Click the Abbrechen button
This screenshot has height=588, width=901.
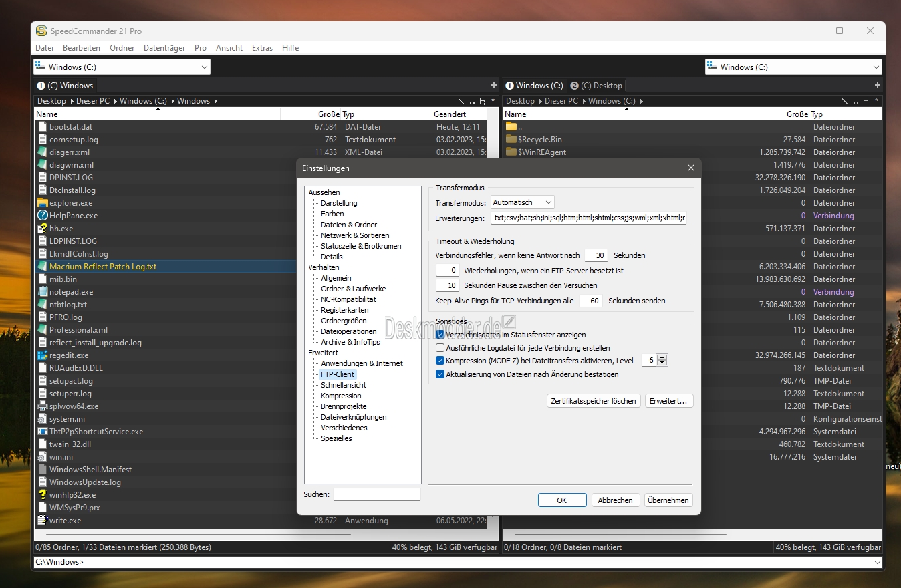click(x=615, y=500)
